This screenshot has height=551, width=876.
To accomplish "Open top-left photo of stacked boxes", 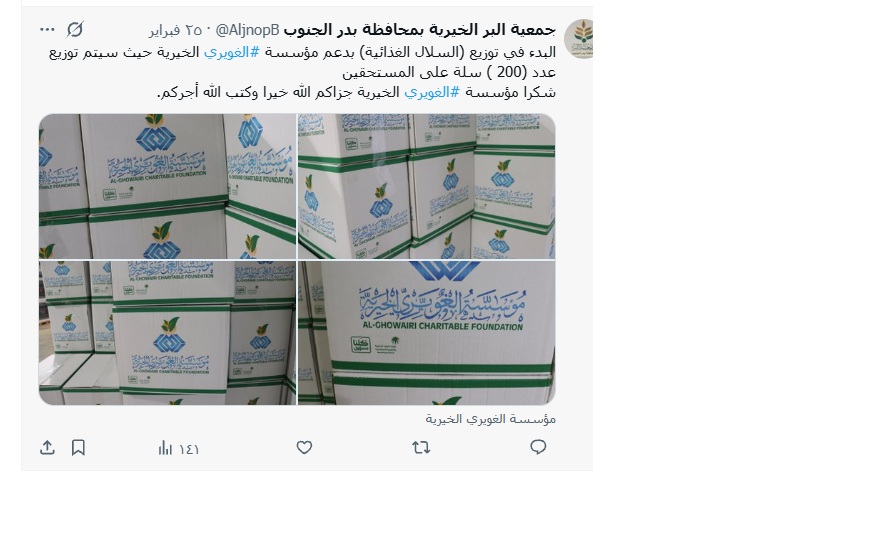I will coord(168,186).
